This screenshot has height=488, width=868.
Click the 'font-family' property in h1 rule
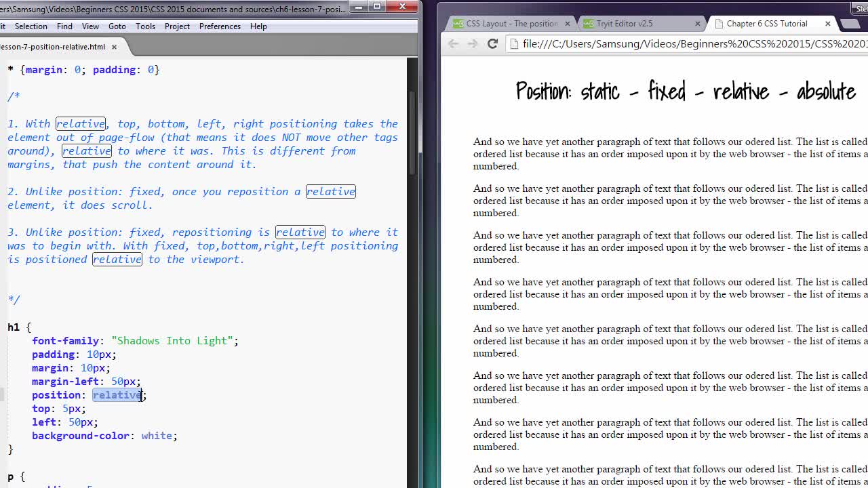66,341
